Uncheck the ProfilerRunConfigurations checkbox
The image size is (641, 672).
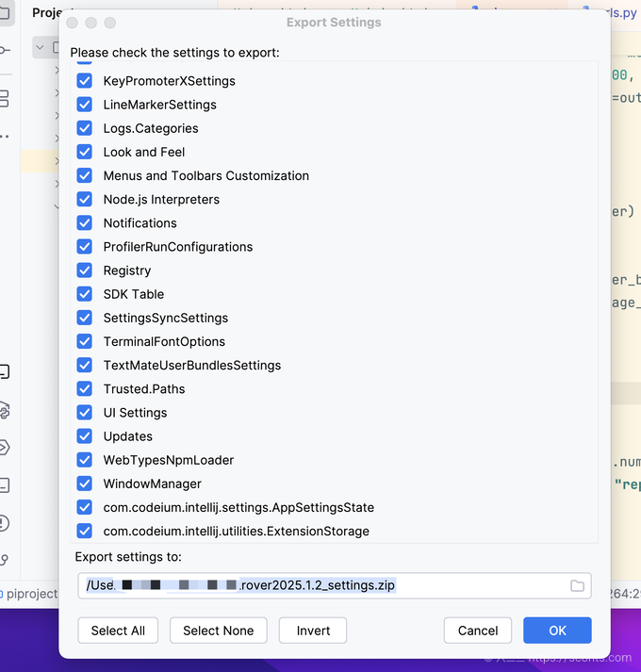[85, 246]
